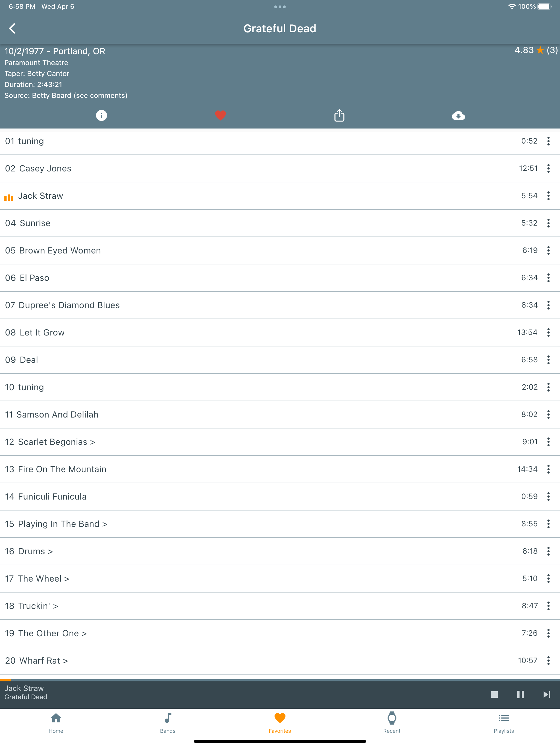
Task: Play track 04 Sunrise
Action: (x=280, y=223)
